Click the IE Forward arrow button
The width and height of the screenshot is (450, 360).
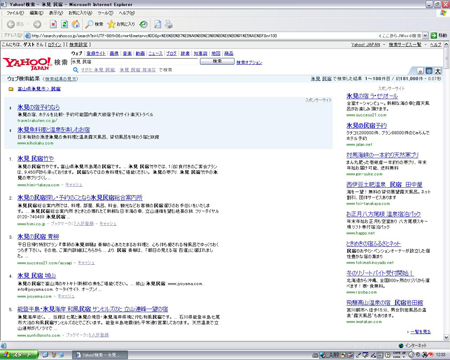tap(37, 24)
